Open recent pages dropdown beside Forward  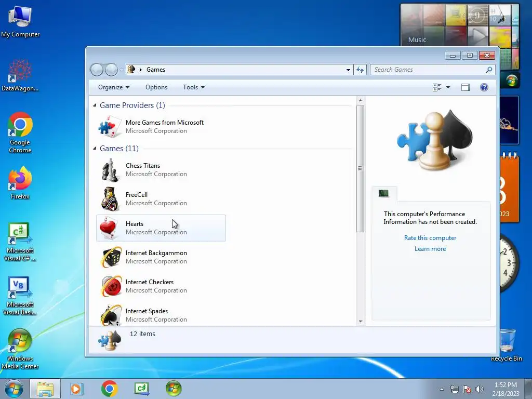(122, 70)
